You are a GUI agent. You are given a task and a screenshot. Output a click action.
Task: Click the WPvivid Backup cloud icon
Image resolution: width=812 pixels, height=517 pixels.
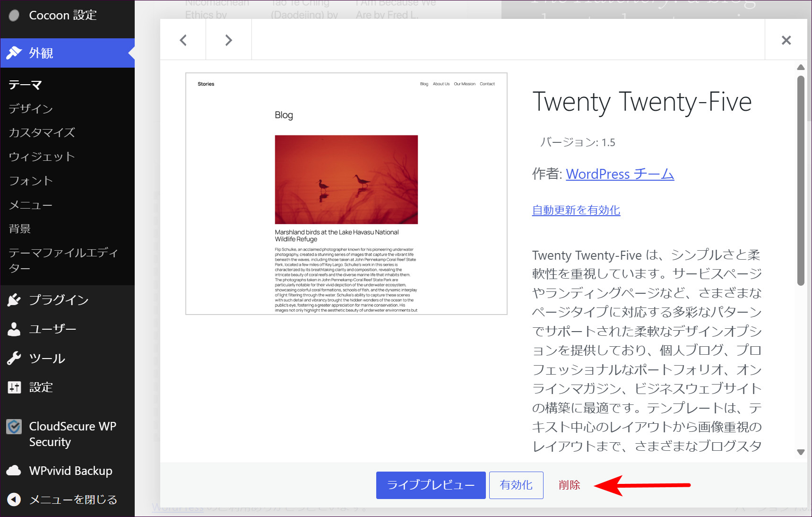14,471
